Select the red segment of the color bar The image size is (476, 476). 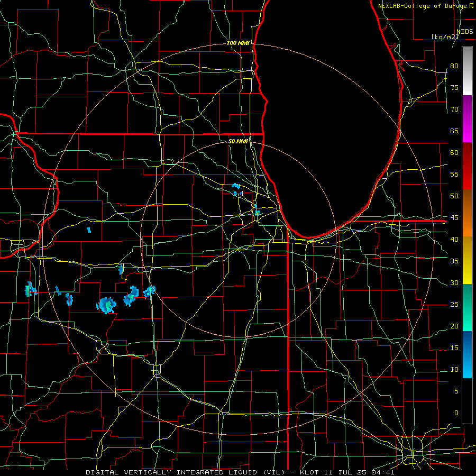click(x=467, y=166)
